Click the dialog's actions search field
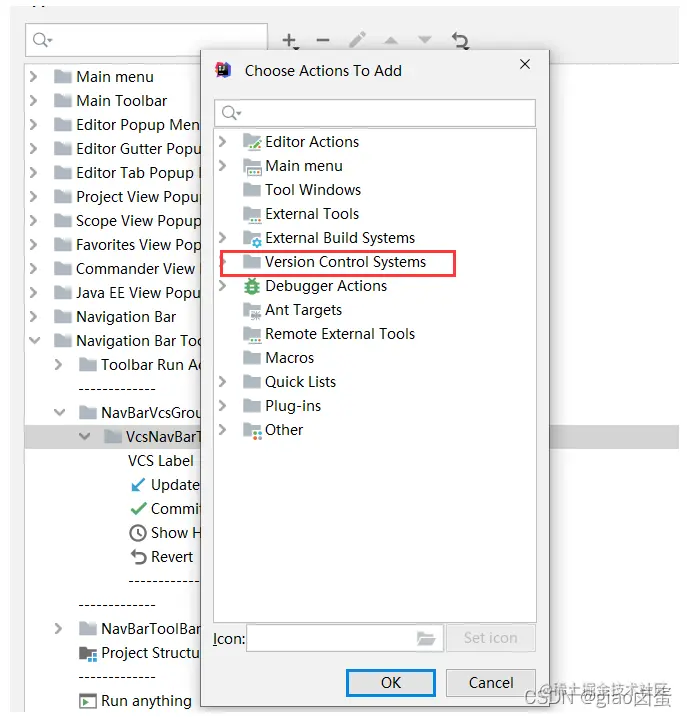 pyautogui.click(x=375, y=113)
